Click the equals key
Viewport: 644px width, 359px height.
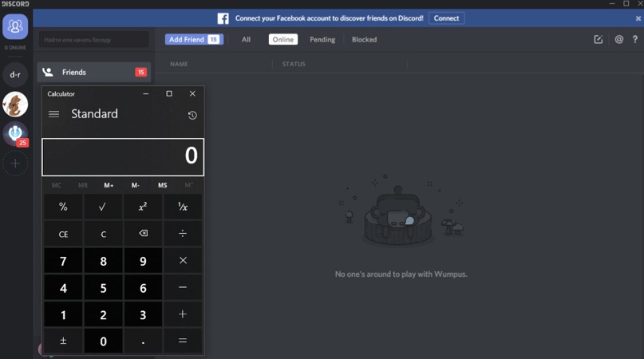pyautogui.click(x=183, y=341)
